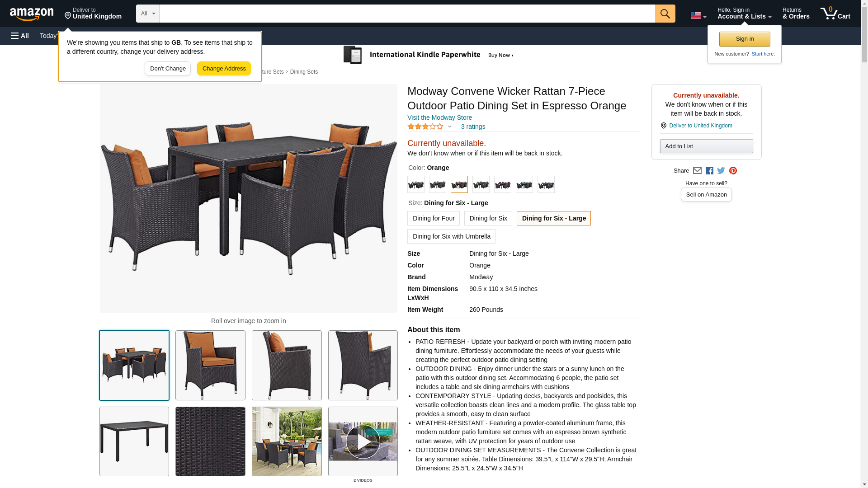Click the Amazon logo
This screenshot has width=868, height=488.
(x=32, y=14)
